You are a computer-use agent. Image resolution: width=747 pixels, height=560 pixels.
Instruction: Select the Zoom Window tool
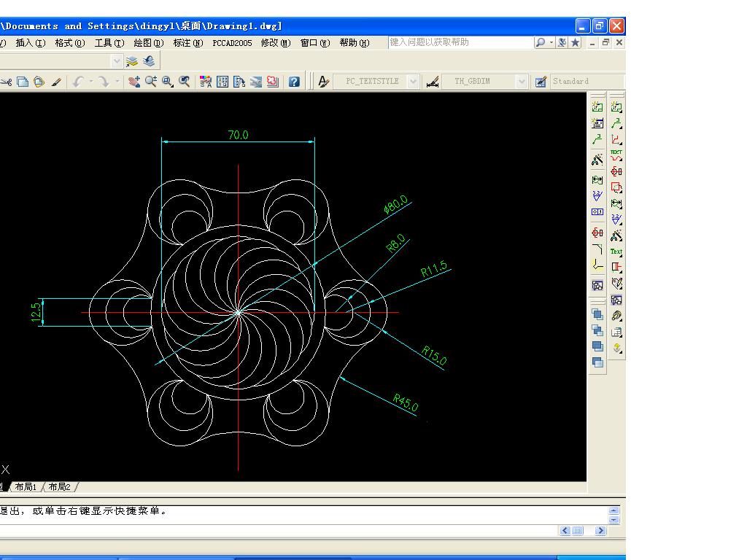168,82
